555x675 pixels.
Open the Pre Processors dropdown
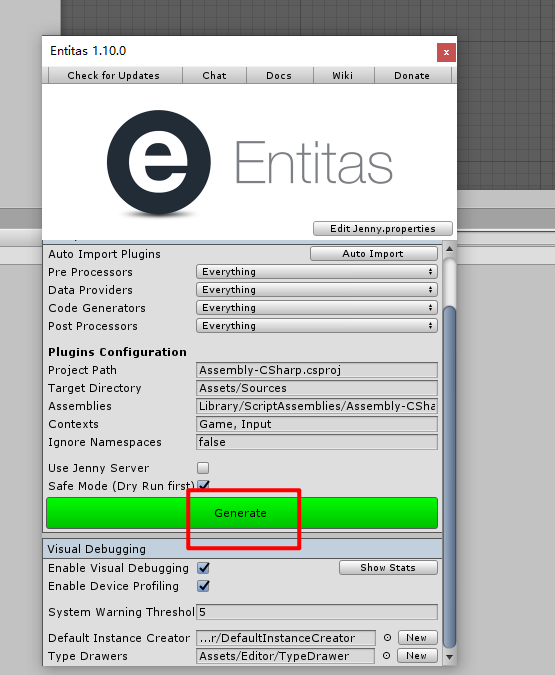[317, 272]
